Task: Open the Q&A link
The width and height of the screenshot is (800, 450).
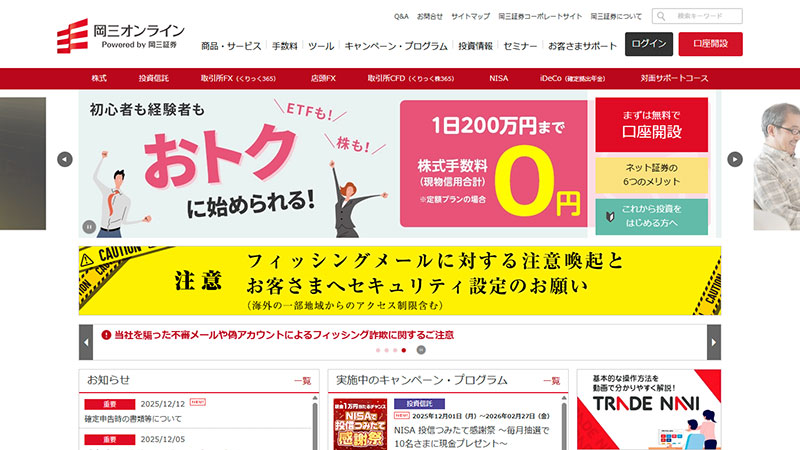Action: [401, 16]
